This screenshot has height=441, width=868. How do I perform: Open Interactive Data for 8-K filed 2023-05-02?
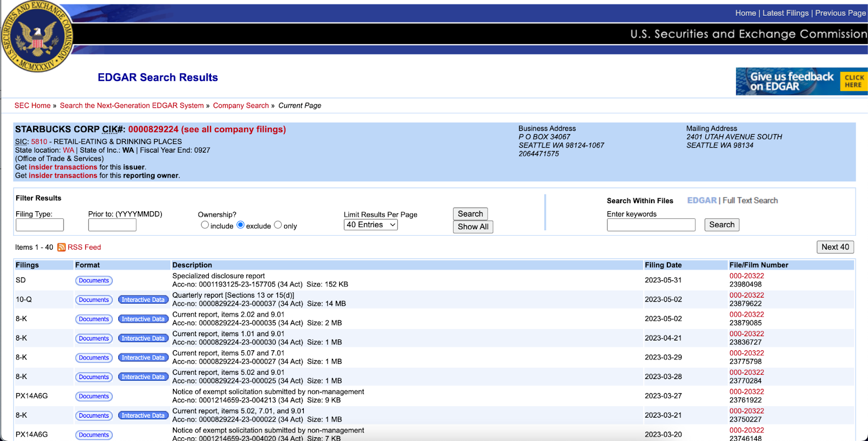coord(143,319)
